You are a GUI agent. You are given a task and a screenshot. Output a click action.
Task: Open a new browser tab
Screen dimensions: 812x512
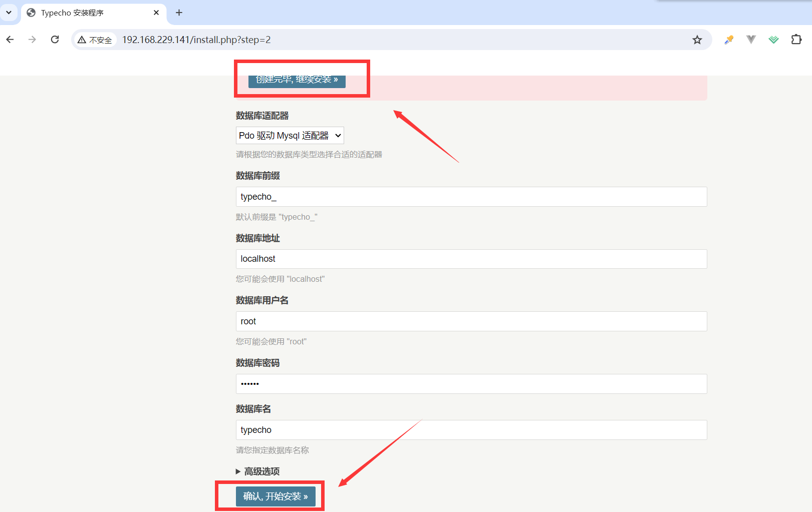179,13
